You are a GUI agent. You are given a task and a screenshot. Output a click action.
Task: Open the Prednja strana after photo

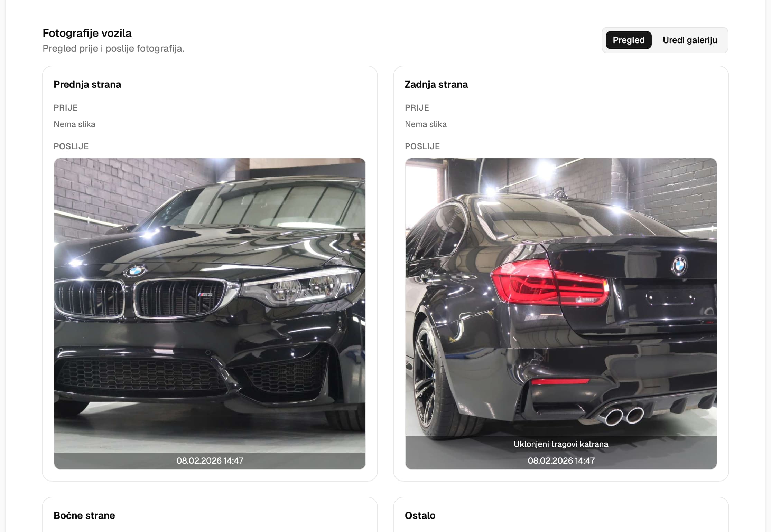point(210,314)
